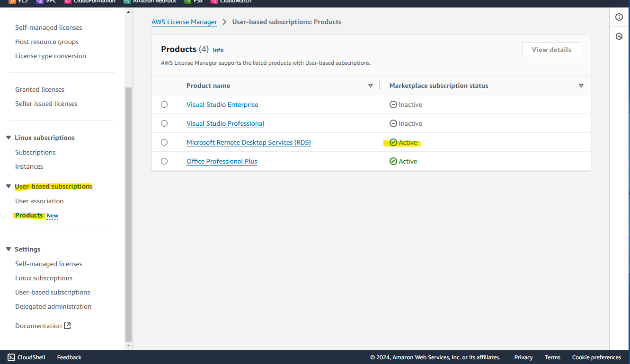Collapse the Linux subscriptions section
The image size is (630, 364).
8,138
